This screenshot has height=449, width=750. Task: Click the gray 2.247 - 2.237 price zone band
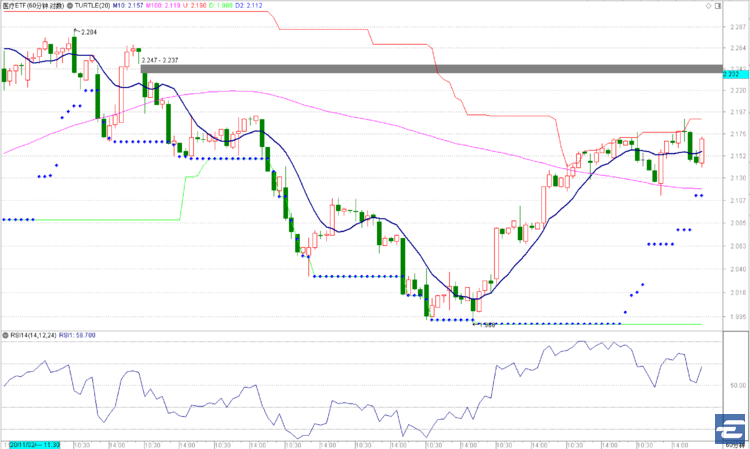[x=431, y=69]
